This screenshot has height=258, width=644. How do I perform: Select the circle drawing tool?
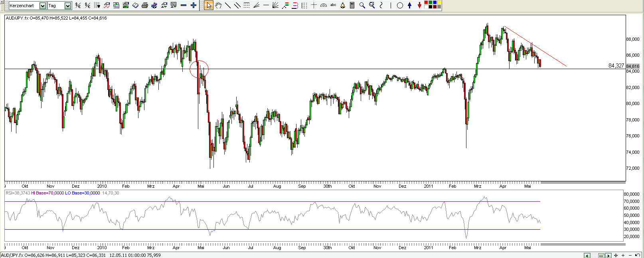point(400,6)
